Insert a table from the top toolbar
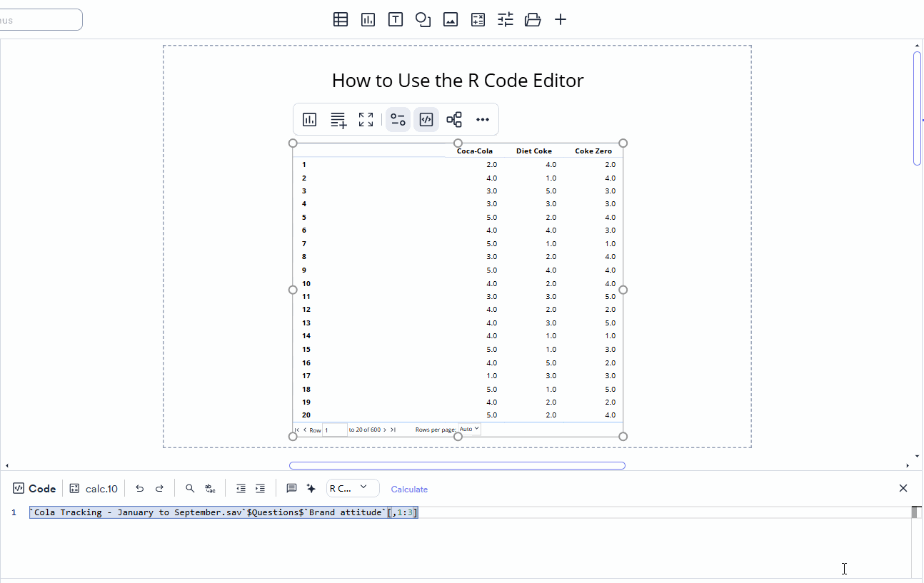The image size is (924, 583). (x=341, y=20)
